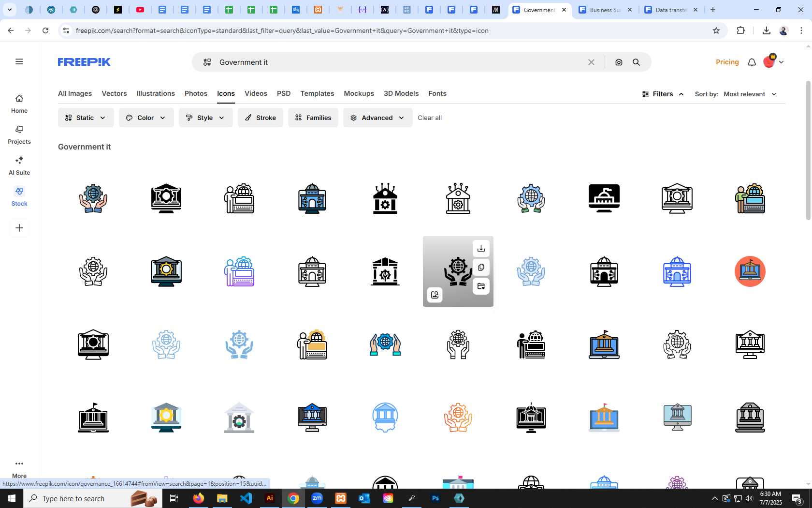The height and width of the screenshot is (508, 812).
Task: Switch to Illustrations tab
Action: (156, 93)
